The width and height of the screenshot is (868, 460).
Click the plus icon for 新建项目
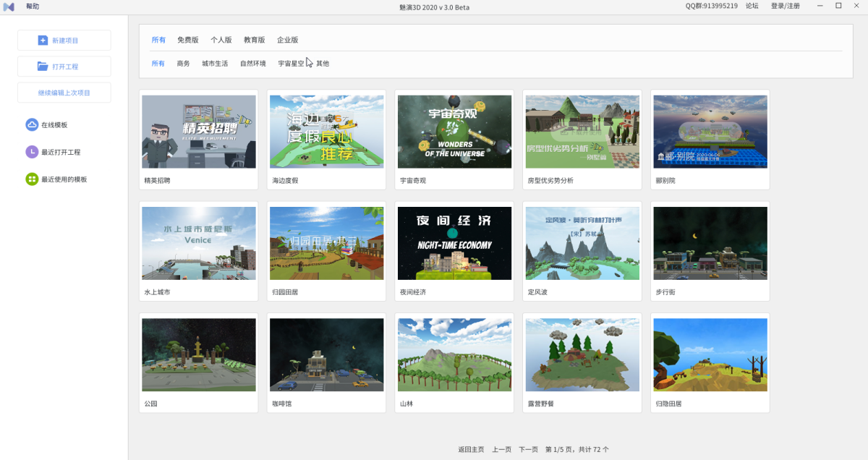tap(43, 41)
